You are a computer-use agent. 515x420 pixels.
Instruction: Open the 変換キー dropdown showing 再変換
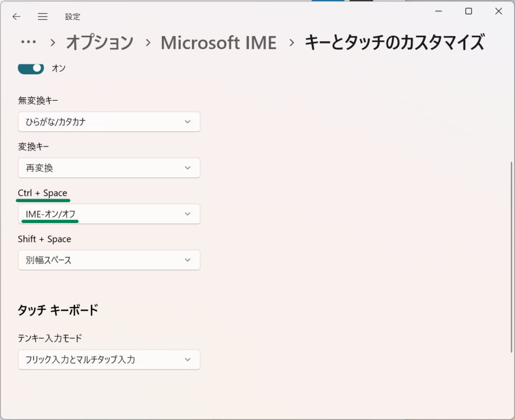pyautogui.click(x=109, y=168)
